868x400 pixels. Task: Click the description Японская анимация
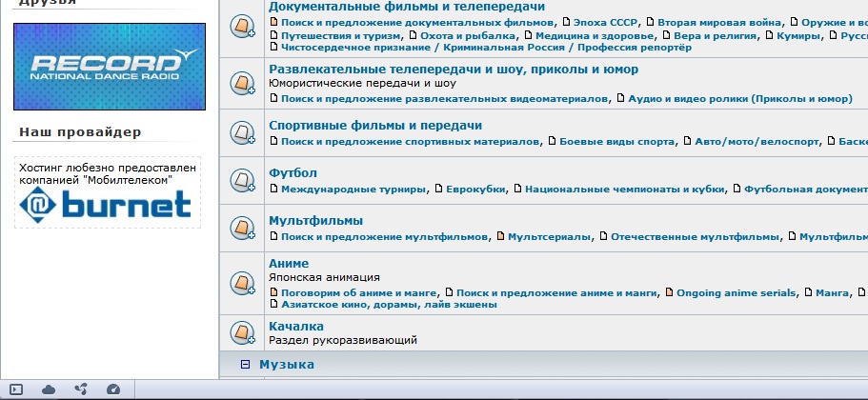(x=324, y=278)
